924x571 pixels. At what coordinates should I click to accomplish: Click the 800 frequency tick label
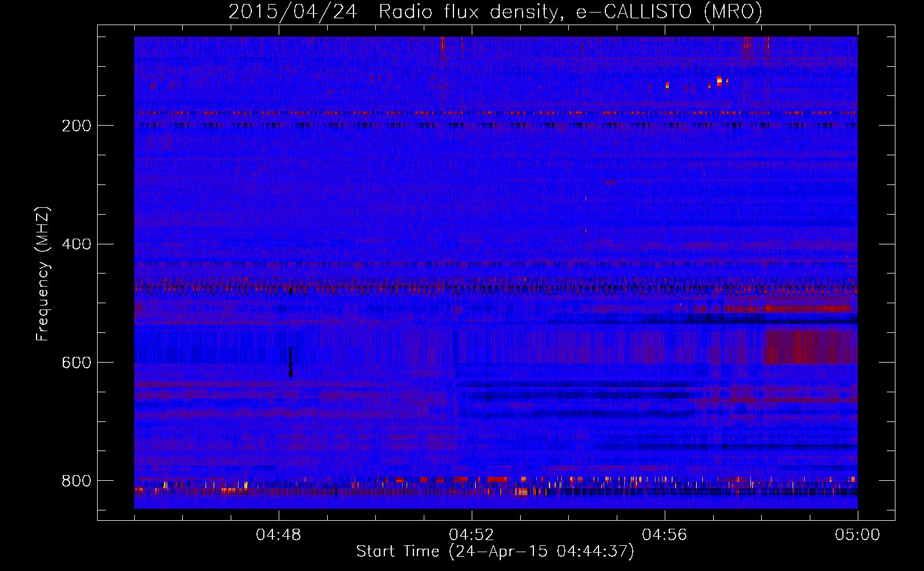[77, 481]
